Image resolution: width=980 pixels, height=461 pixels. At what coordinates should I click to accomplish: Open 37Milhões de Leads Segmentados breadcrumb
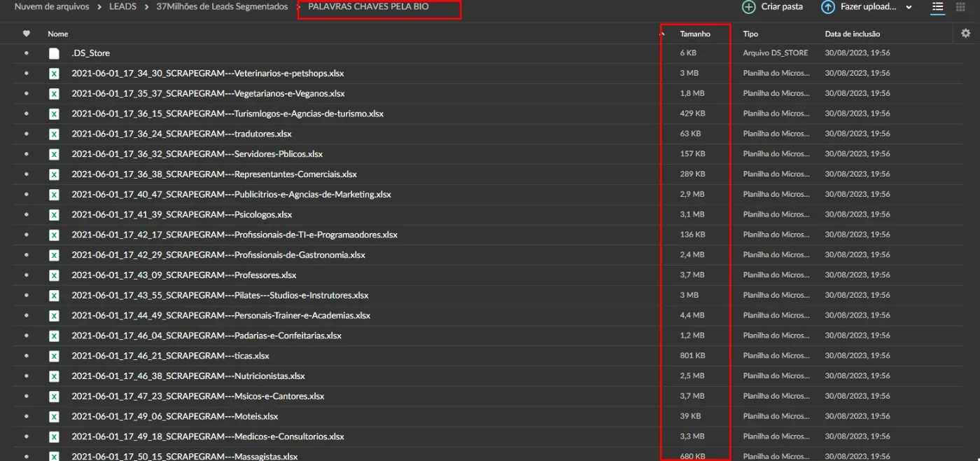tap(222, 7)
